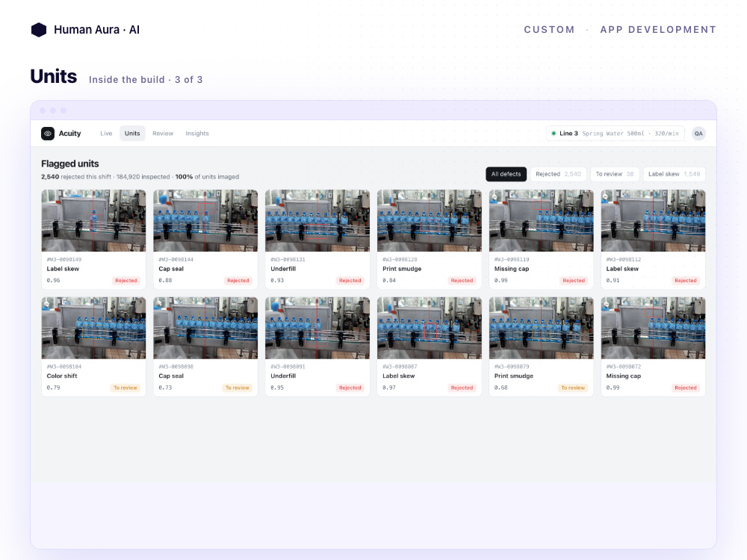Click the Acuity app name
The height and width of the screenshot is (560, 747).
[x=70, y=134]
